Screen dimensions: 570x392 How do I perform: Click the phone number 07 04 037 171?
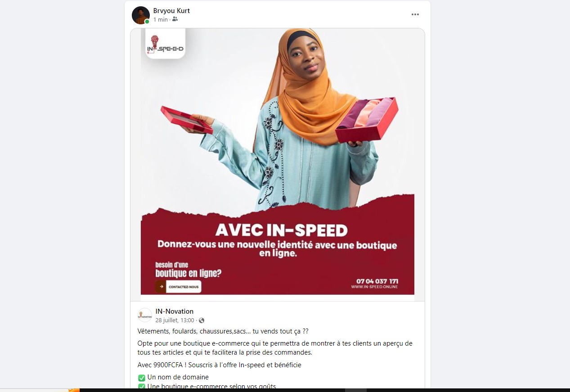377,281
